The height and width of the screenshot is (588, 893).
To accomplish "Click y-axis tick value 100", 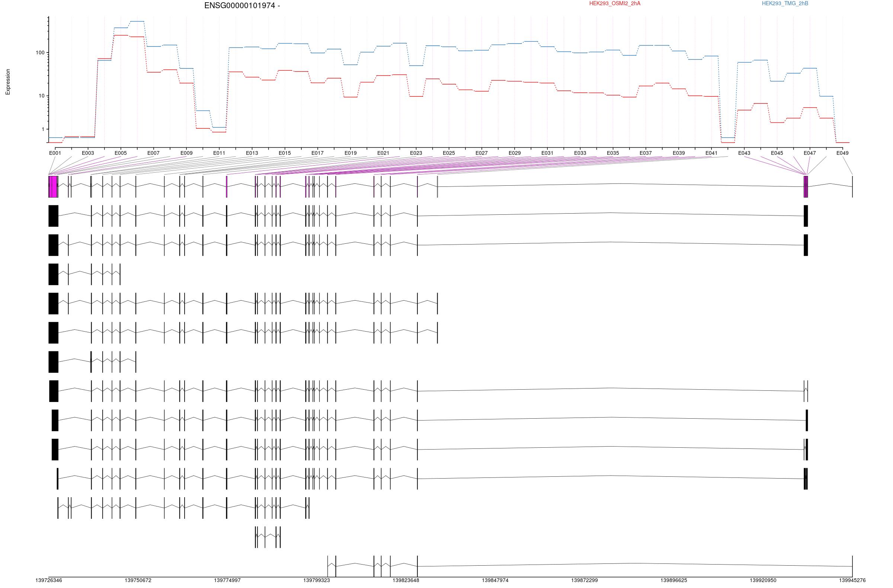I will tap(40, 52).
